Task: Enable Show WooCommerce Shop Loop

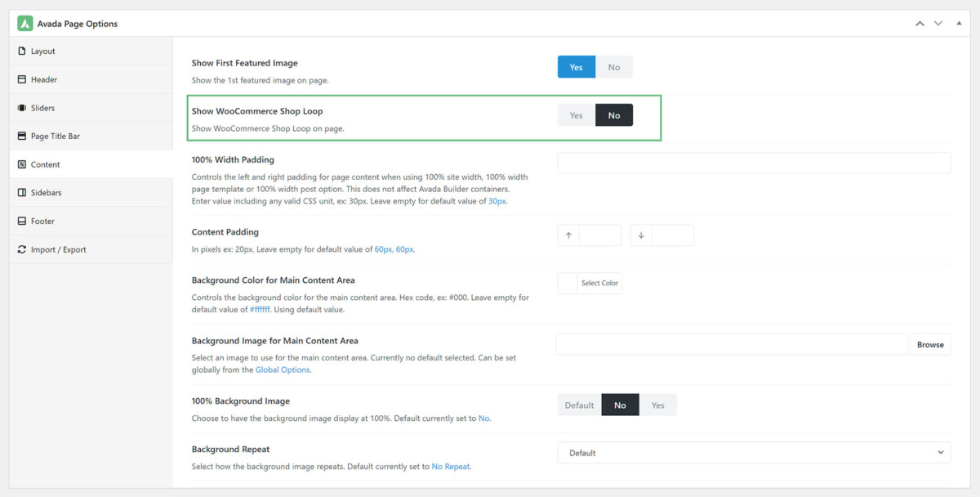Action: pyautogui.click(x=576, y=115)
